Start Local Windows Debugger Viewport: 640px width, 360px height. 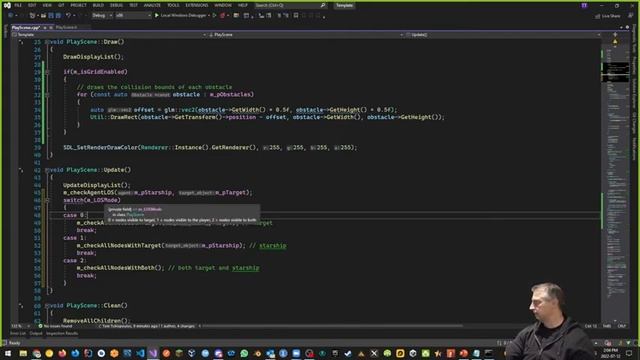tap(180, 16)
